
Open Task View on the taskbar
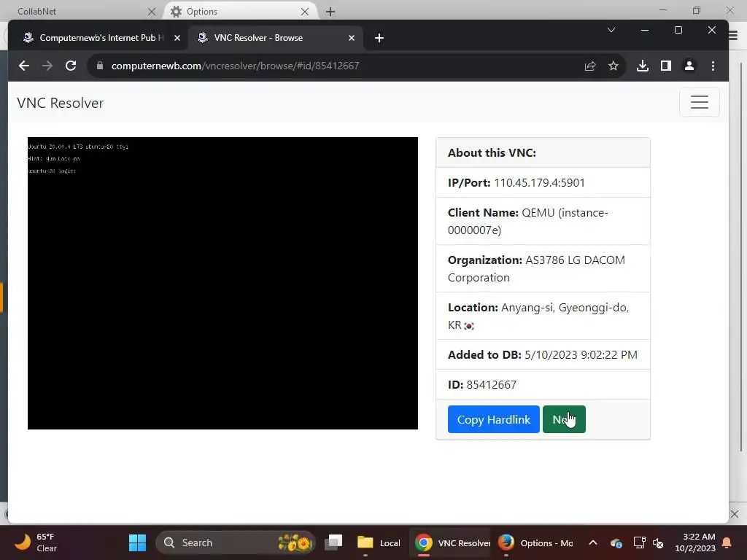pyautogui.click(x=333, y=542)
